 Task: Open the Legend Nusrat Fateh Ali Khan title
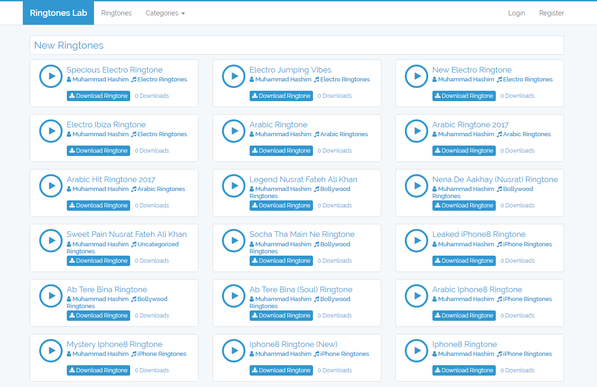coord(303,179)
